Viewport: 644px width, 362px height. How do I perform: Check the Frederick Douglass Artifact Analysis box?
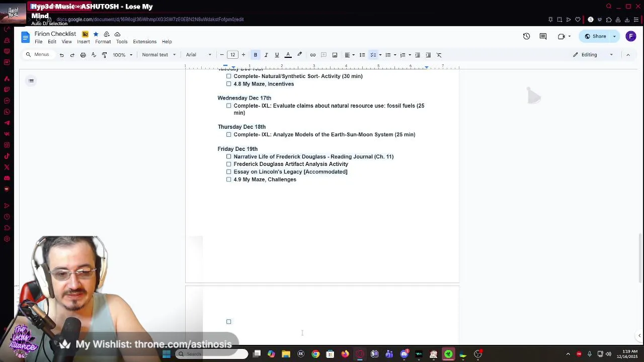pyautogui.click(x=228, y=164)
